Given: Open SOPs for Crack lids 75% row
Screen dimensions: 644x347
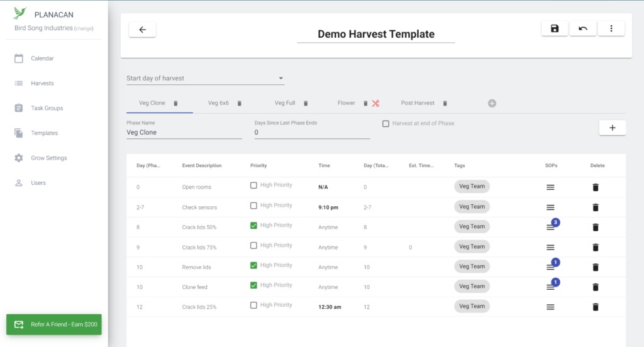Looking at the screenshot, I should point(550,247).
